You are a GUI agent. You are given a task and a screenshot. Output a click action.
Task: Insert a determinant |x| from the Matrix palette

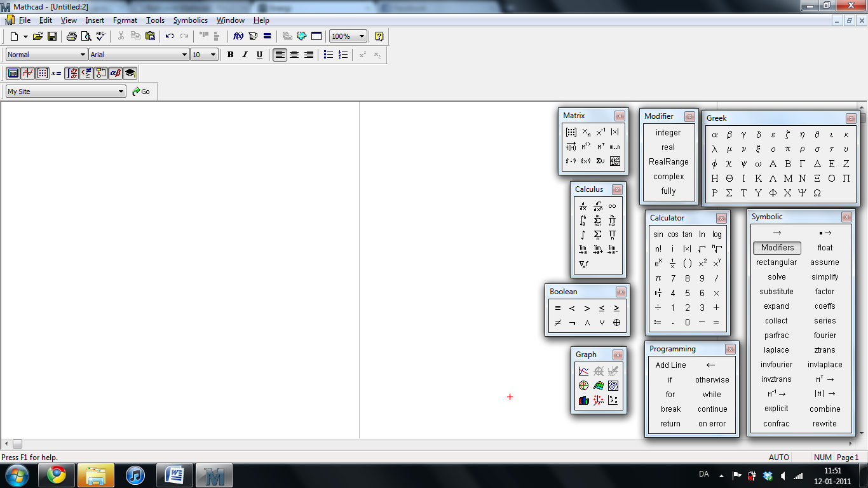coord(614,132)
